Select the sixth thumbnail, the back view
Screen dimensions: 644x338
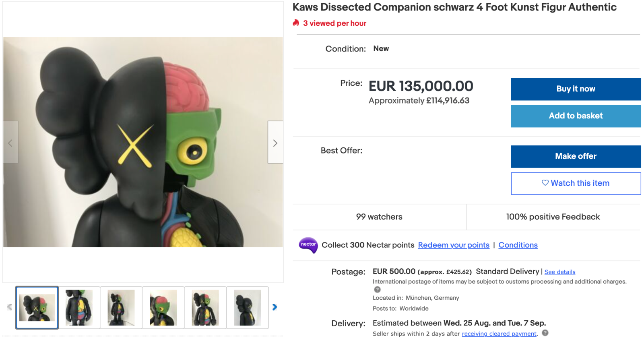pyautogui.click(x=247, y=308)
